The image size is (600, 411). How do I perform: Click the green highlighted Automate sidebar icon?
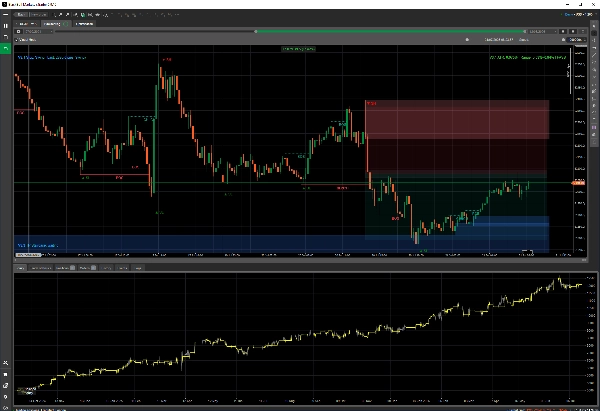[x=5, y=48]
